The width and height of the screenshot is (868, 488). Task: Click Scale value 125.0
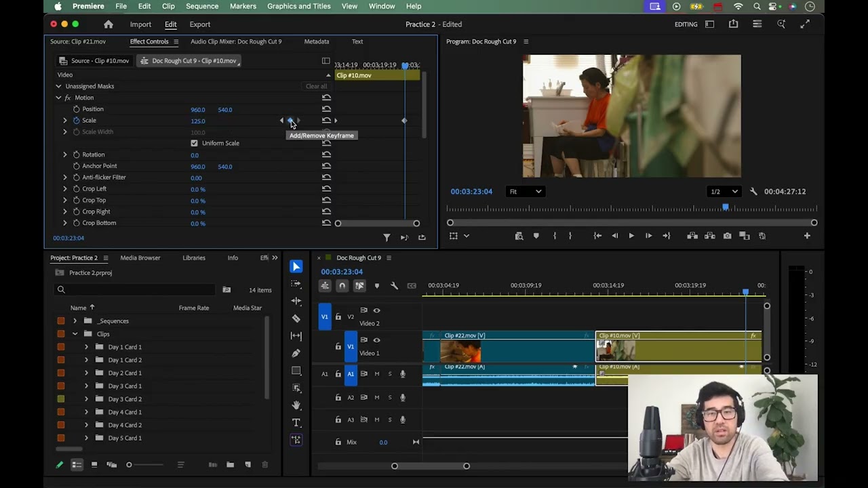(x=198, y=121)
